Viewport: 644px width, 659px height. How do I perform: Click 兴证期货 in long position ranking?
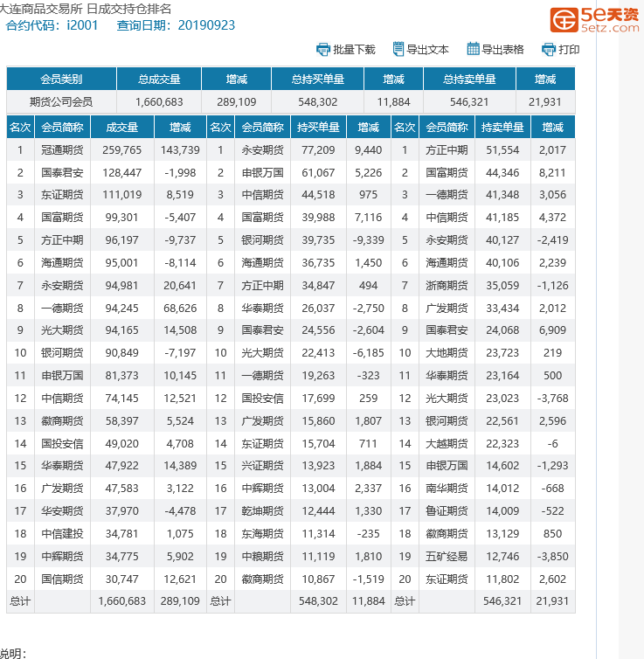point(262,465)
